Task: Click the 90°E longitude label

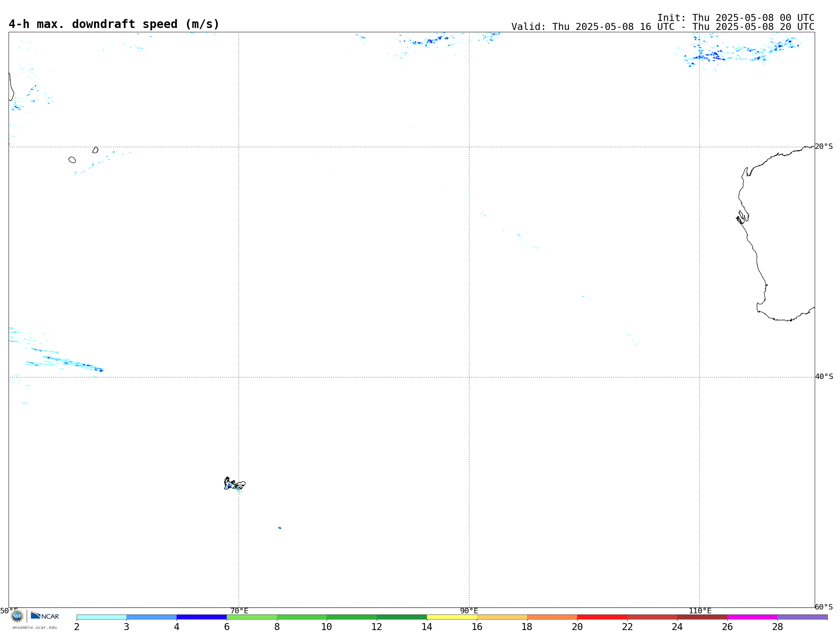Action: 469,611
